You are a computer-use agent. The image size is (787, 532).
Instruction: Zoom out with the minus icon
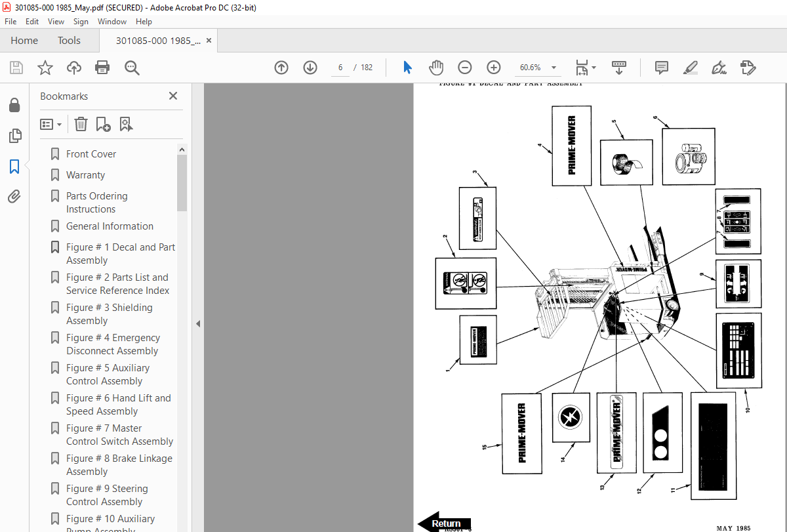(465, 68)
